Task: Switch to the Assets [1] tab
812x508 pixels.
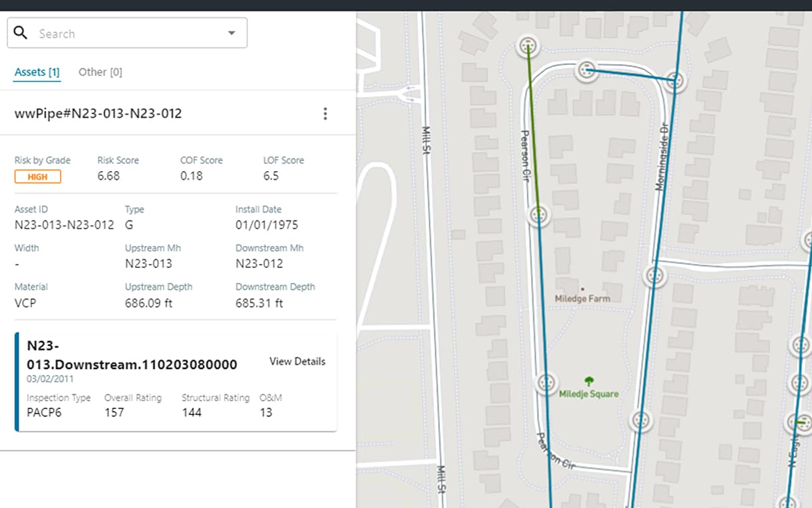Action: tap(37, 72)
